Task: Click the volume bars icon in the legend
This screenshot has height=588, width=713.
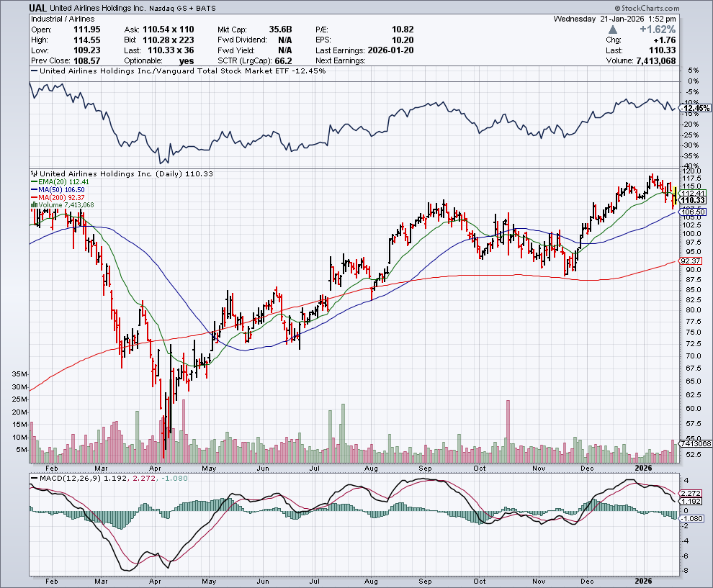Action: coord(34,205)
